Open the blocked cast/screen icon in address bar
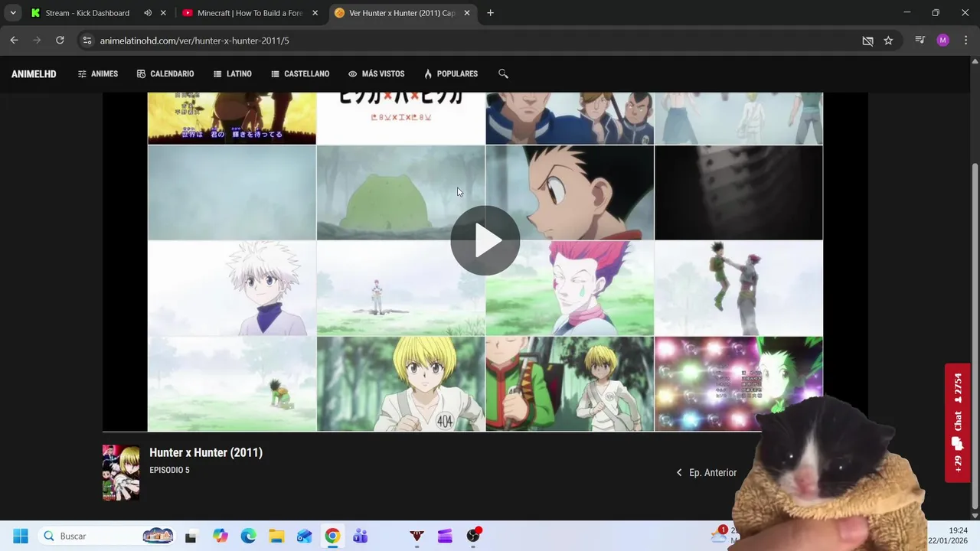 point(867,41)
